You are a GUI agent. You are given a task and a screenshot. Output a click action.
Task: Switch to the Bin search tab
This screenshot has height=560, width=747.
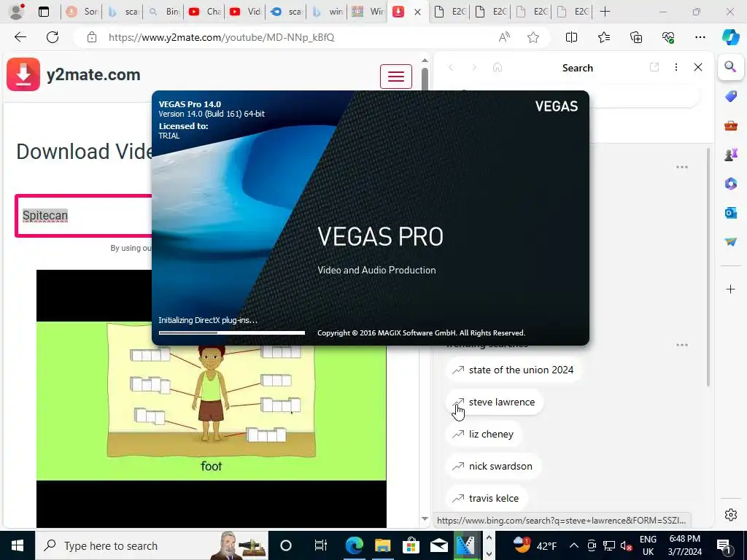tap(163, 12)
